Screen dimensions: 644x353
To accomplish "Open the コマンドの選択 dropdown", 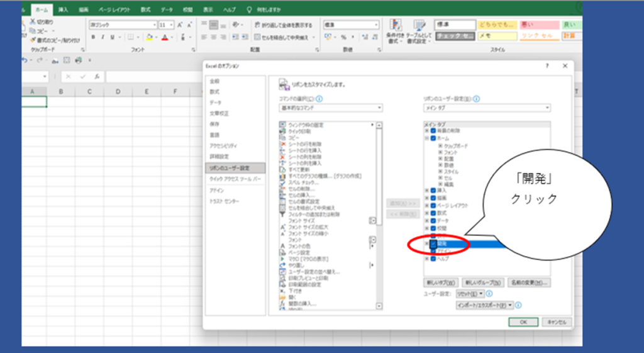I will click(331, 108).
